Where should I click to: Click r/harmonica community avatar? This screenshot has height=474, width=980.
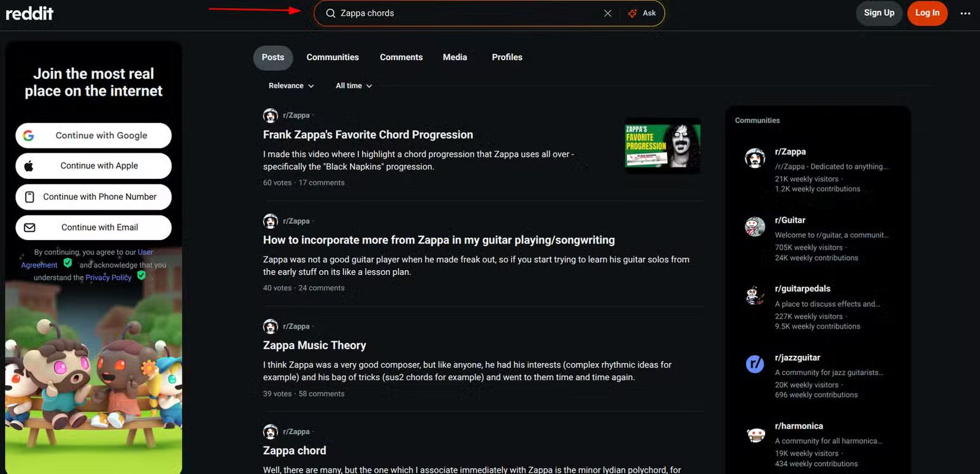click(755, 434)
